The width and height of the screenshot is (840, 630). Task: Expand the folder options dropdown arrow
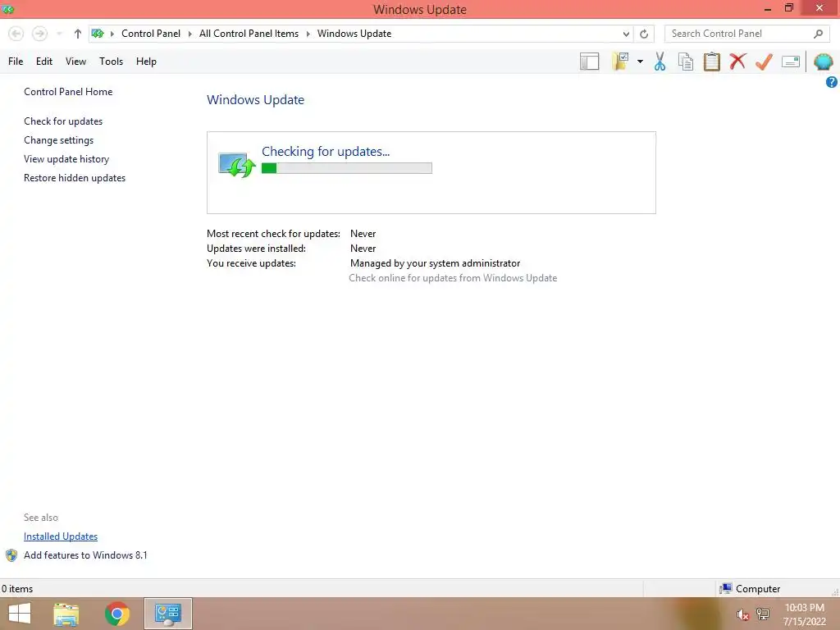640,62
